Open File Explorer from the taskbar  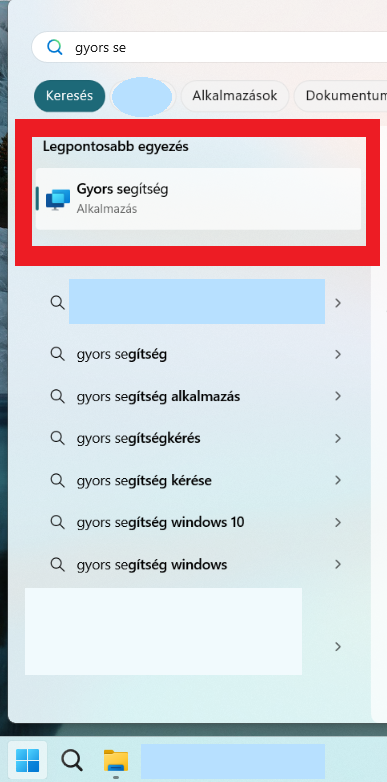(x=116, y=761)
